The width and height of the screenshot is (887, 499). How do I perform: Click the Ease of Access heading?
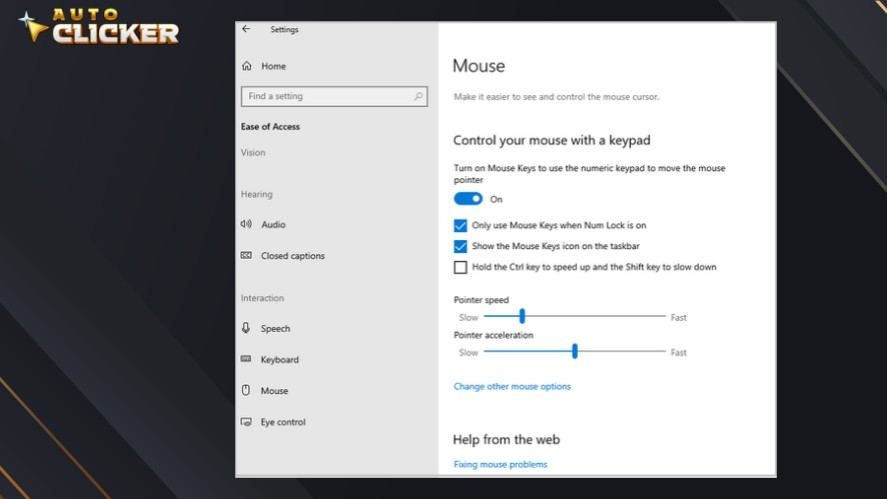(270, 127)
